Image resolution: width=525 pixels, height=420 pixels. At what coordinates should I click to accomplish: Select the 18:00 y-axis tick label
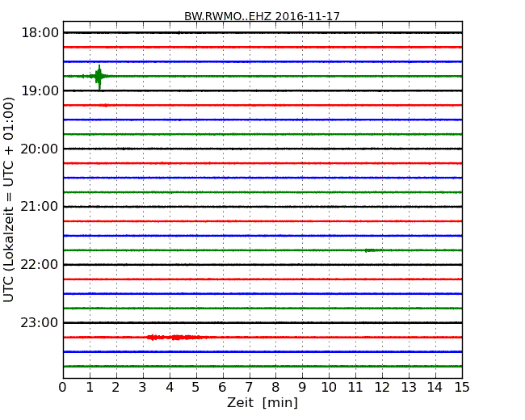pos(40,33)
